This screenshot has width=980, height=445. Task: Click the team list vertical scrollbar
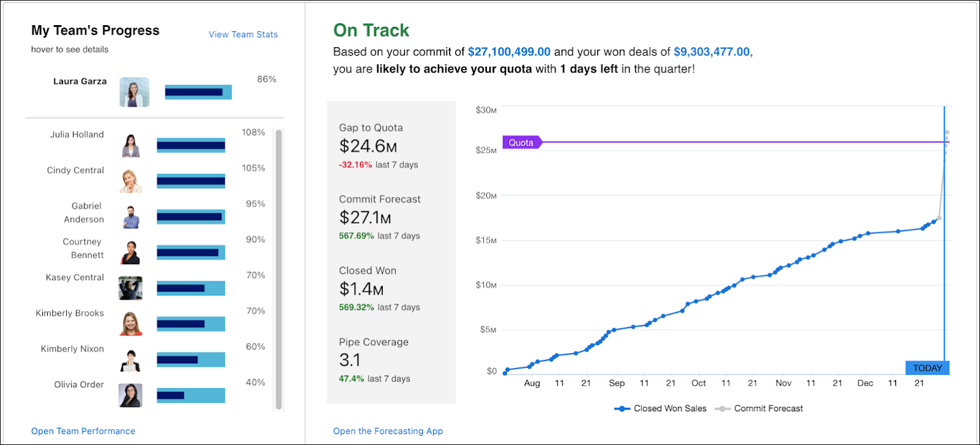pyautogui.click(x=279, y=269)
